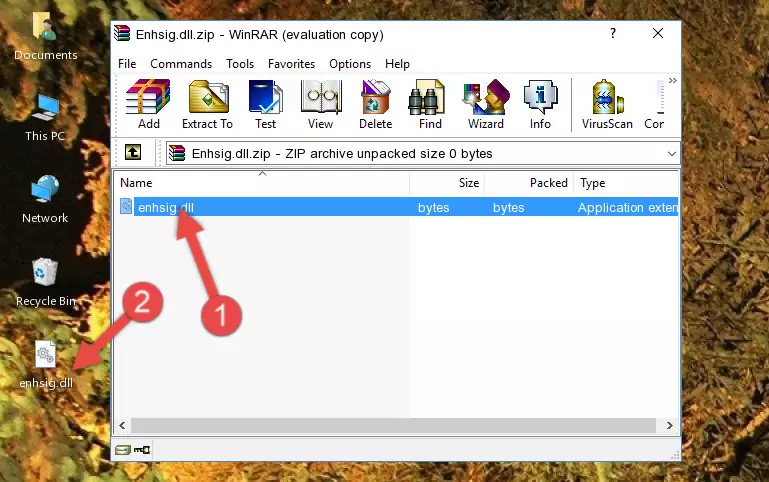
Task: Select the enhsig.dll row in archive
Action: point(397,207)
